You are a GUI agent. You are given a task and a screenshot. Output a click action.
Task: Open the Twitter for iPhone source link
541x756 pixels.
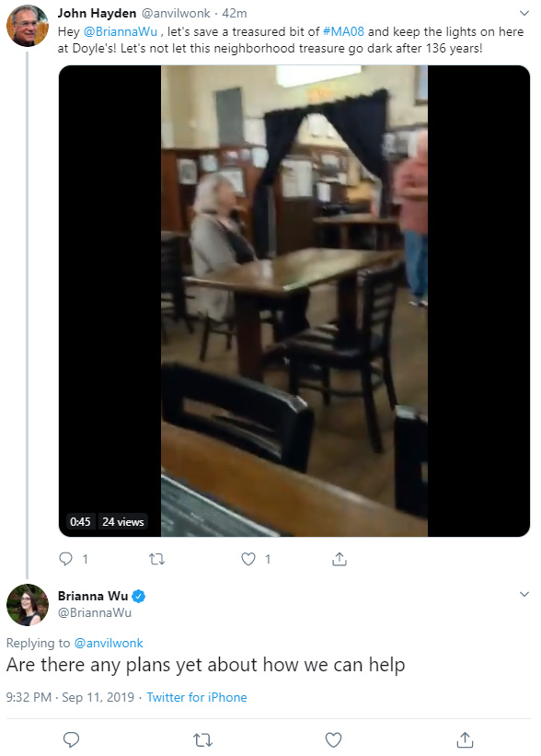[197, 697]
